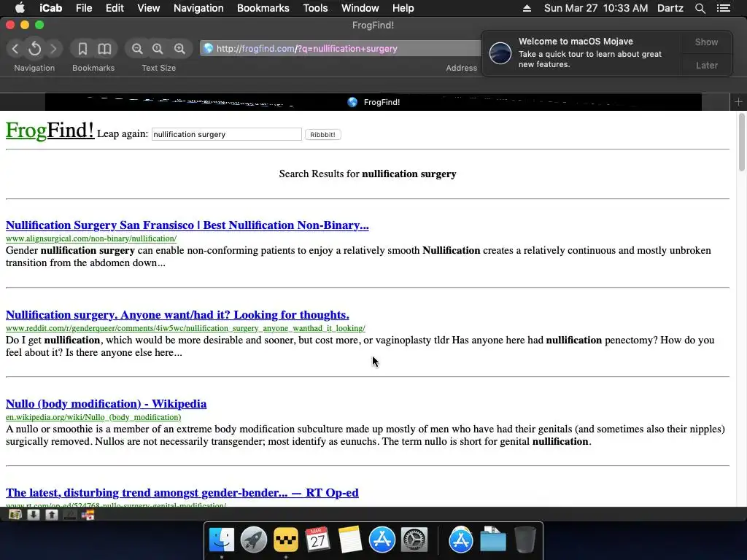The height and width of the screenshot is (560, 747).
Task: Open the Bookmarks menu
Action: point(263,8)
